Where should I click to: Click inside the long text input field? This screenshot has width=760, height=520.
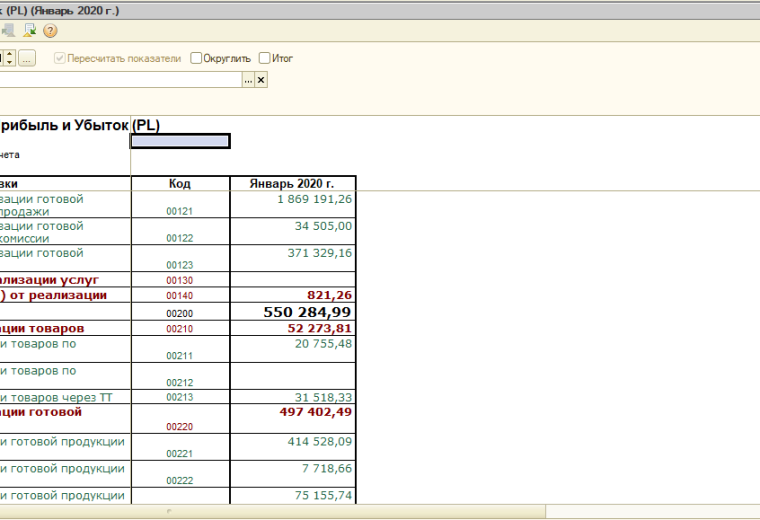click(x=120, y=79)
